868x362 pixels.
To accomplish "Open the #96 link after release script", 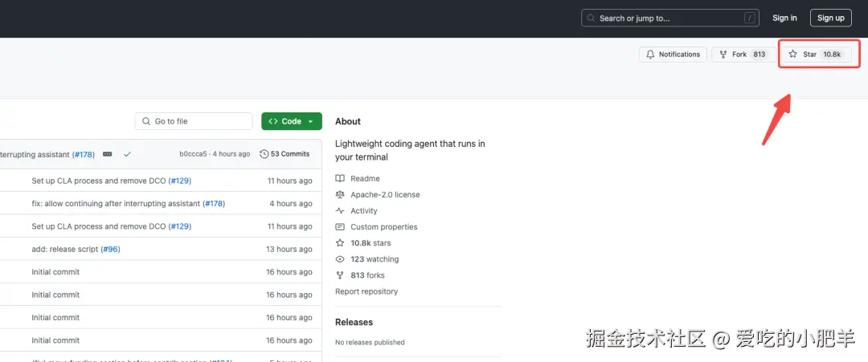I will pos(110,250).
